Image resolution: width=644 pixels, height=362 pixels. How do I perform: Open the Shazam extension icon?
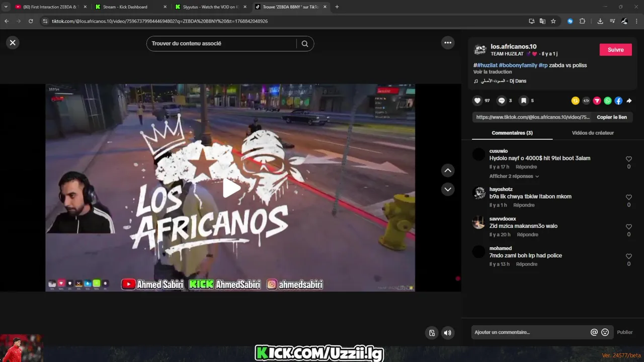coord(570,21)
